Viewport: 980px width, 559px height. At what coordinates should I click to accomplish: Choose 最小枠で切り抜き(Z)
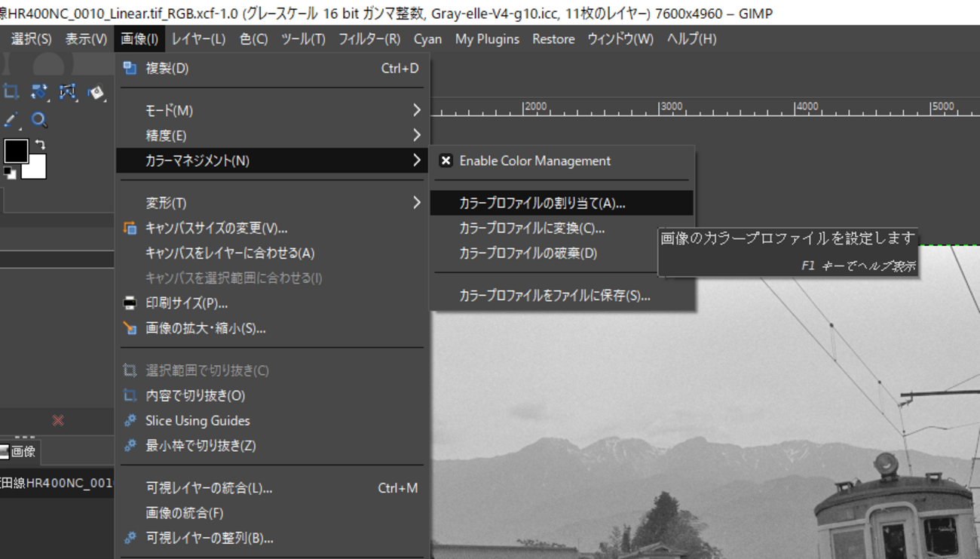pos(271,446)
